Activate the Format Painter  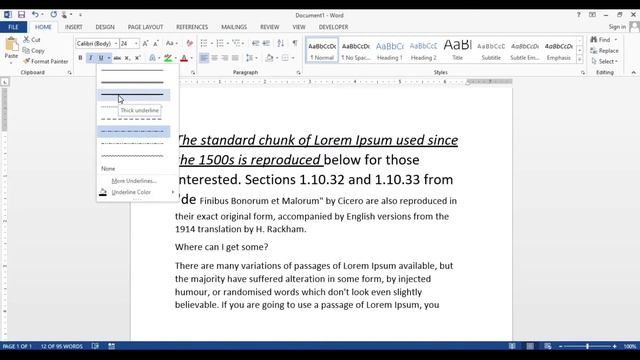46,61
